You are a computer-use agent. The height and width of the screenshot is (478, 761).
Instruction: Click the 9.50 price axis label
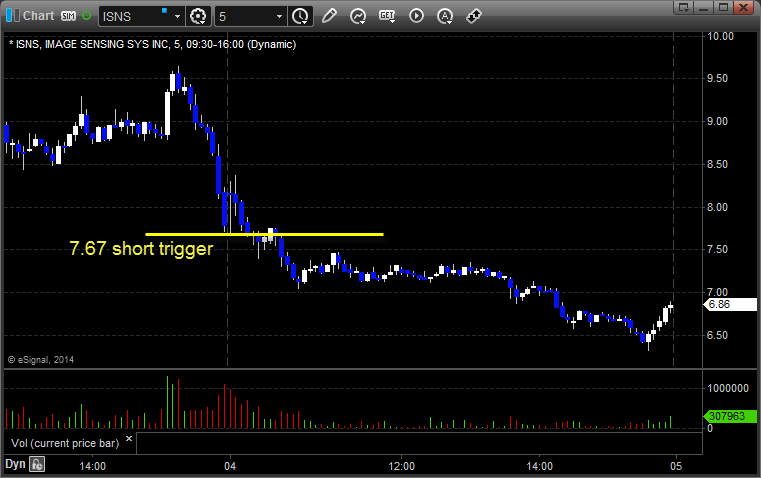(717, 79)
